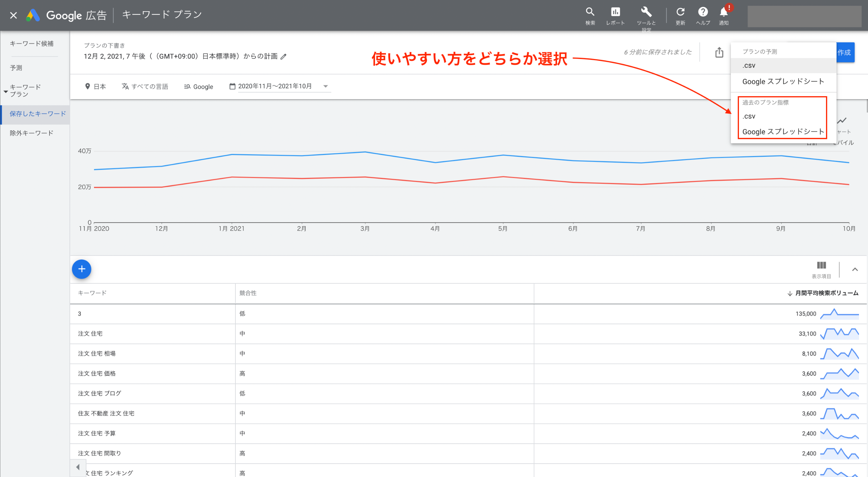
Task: Collapse the キーワード プラン sidebar section
Action: [x=6, y=92]
